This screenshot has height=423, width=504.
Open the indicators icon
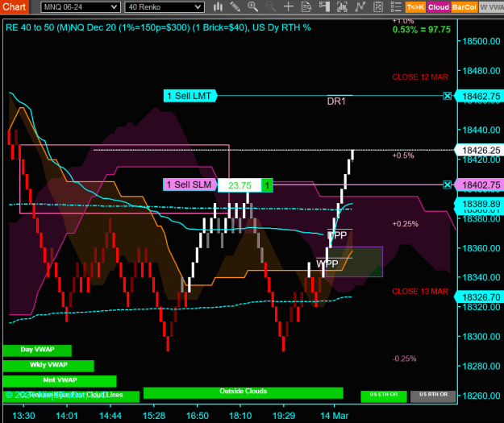tap(342, 6)
